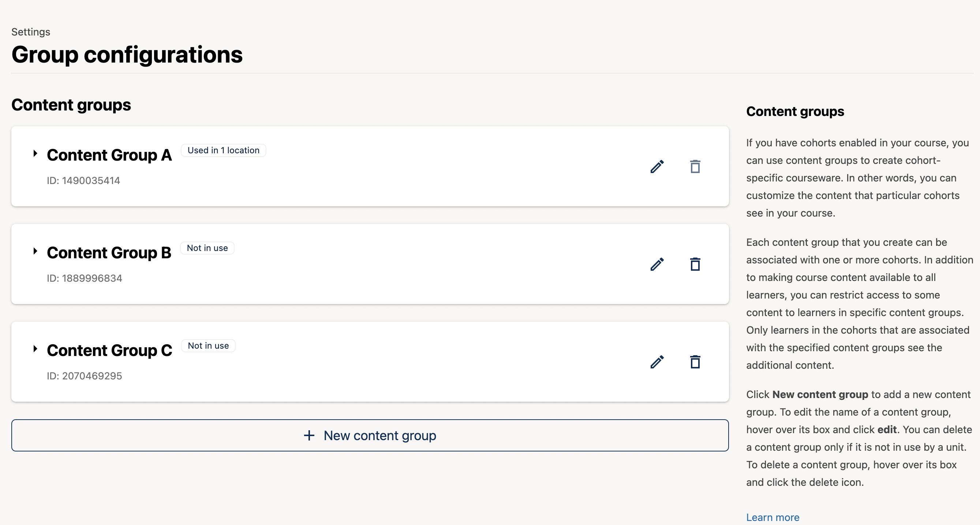Click the trash icon for Content Group C

click(695, 362)
